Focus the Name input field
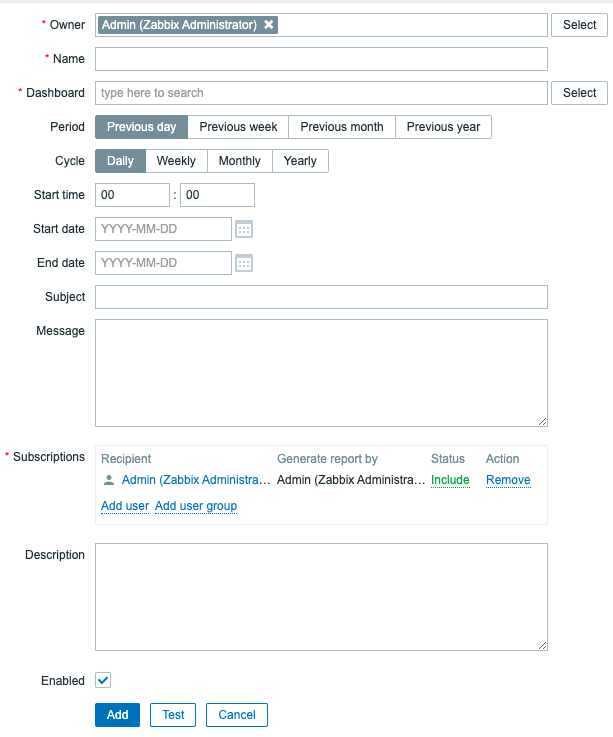Image resolution: width=613 pixels, height=737 pixels. click(321, 59)
